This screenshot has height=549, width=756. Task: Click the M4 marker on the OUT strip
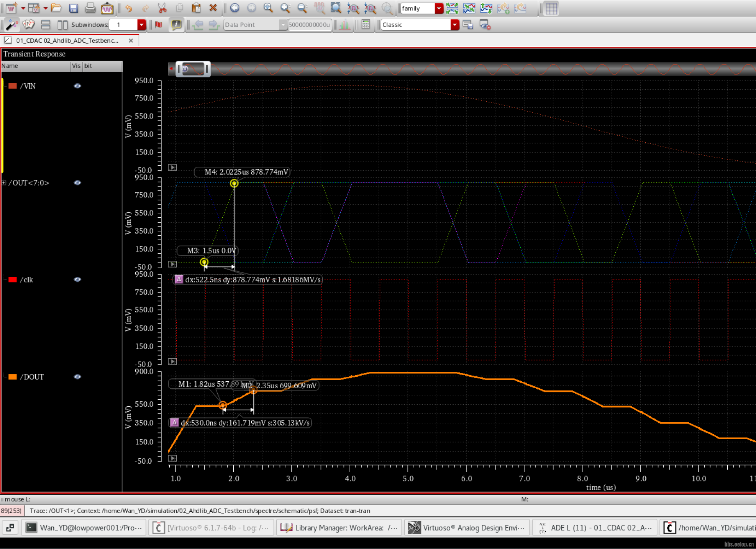234,183
